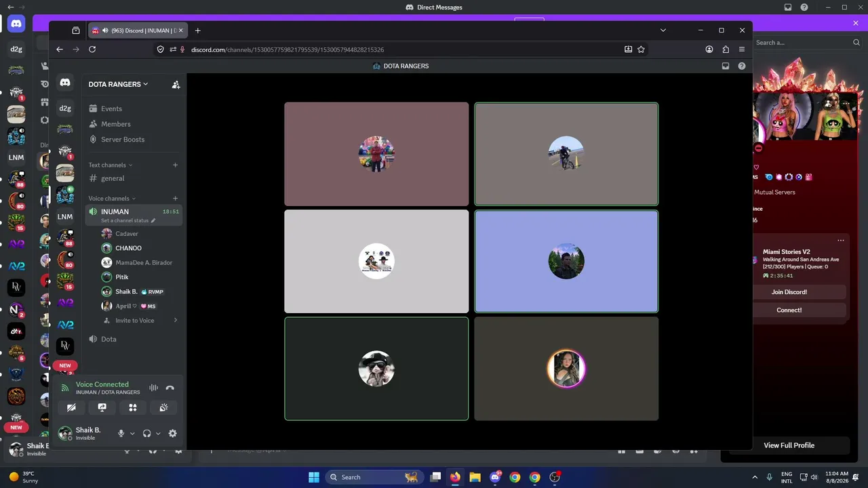Invite people to DOTA RANGERS server
868x488 pixels.
point(176,85)
